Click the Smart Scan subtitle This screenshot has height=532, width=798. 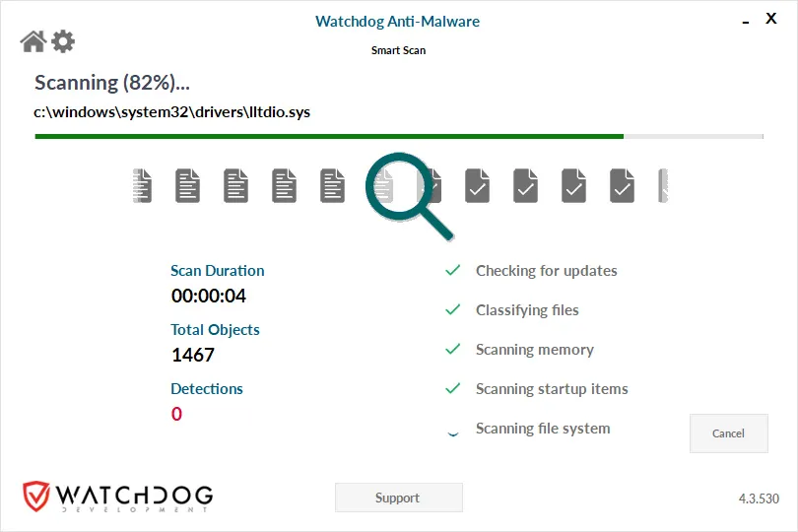coord(398,50)
